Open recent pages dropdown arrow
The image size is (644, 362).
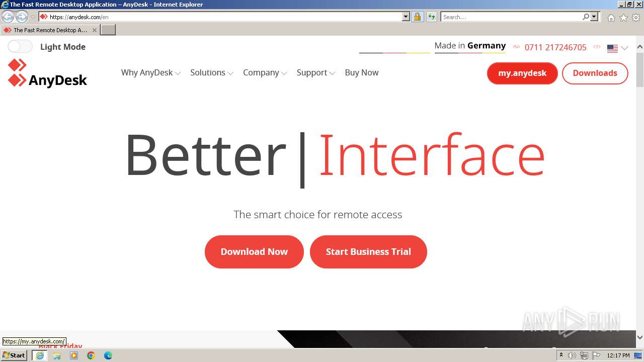coord(33,17)
